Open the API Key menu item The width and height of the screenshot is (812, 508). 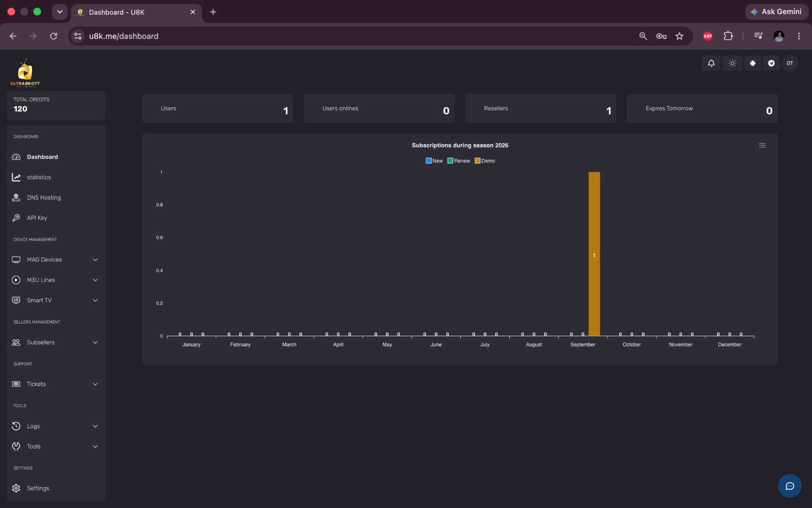pyautogui.click(x=56, y=218)
